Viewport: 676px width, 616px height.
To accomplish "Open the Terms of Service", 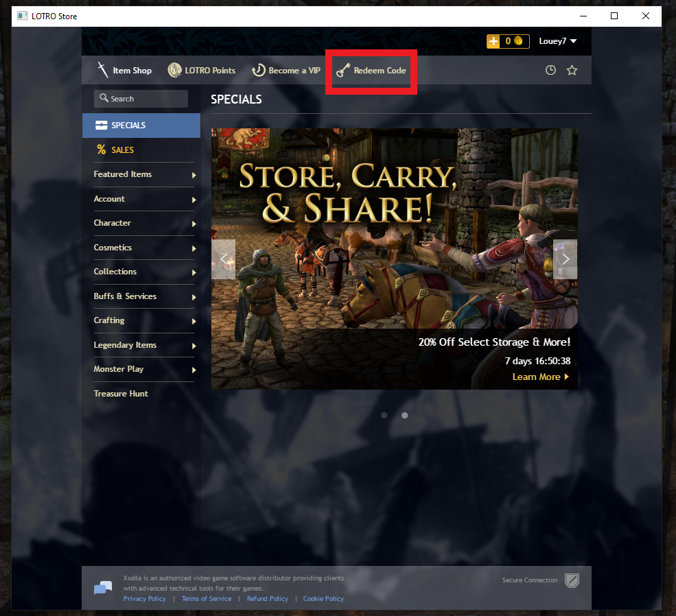I will tap(207, 598).
